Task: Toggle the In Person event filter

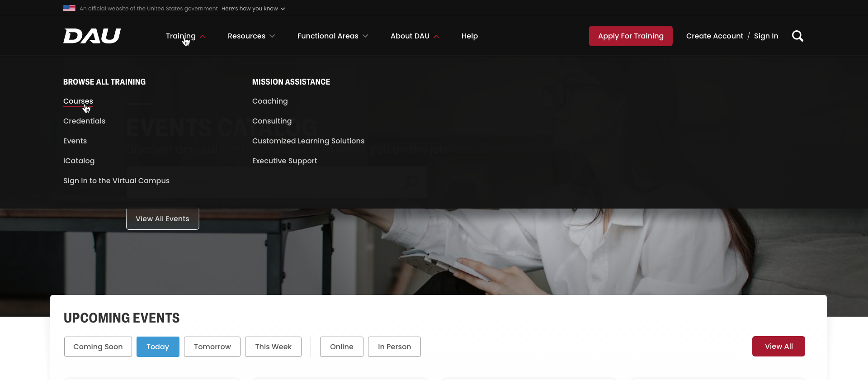Action: [394, 347]
